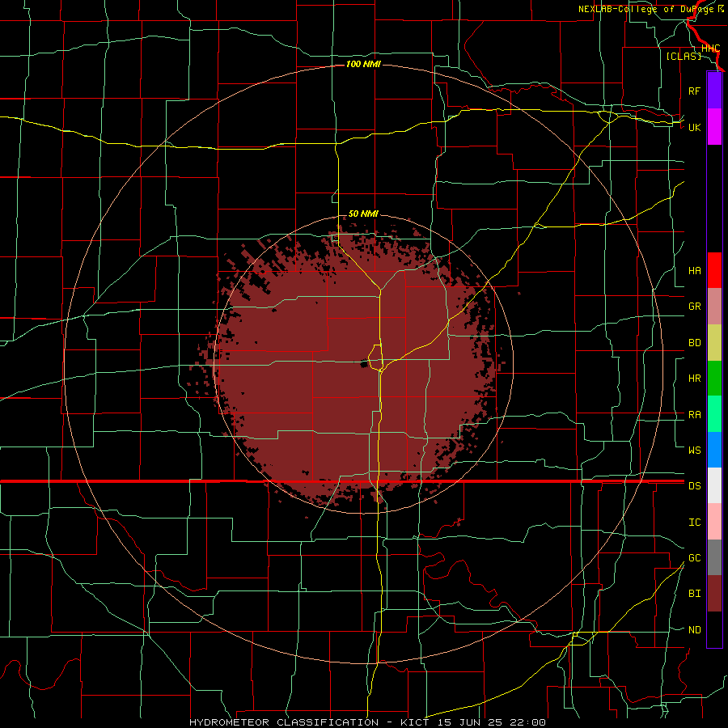The height and width of the screenshot is (728, 728).
Task: Click the 50 NMI range ring label
Action: (363, 214)
